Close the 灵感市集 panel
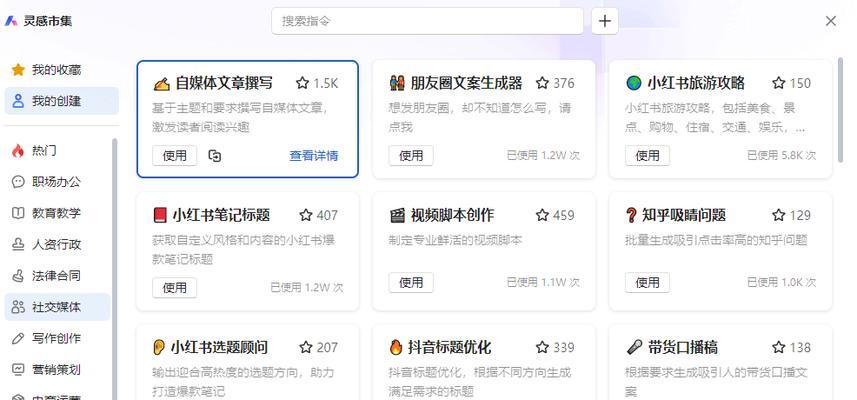857x400 pixels. click(831, 21)
